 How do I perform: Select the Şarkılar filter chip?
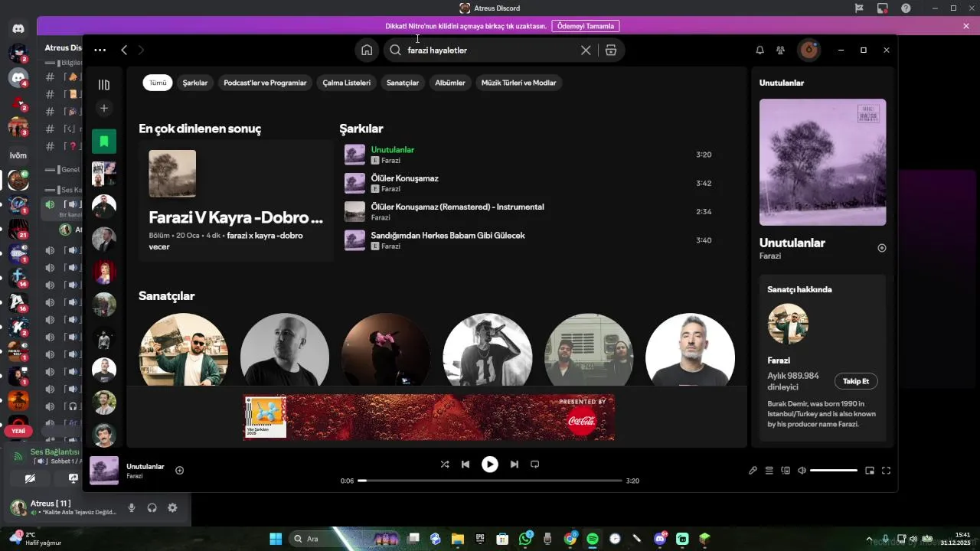[x=195, y=83]
